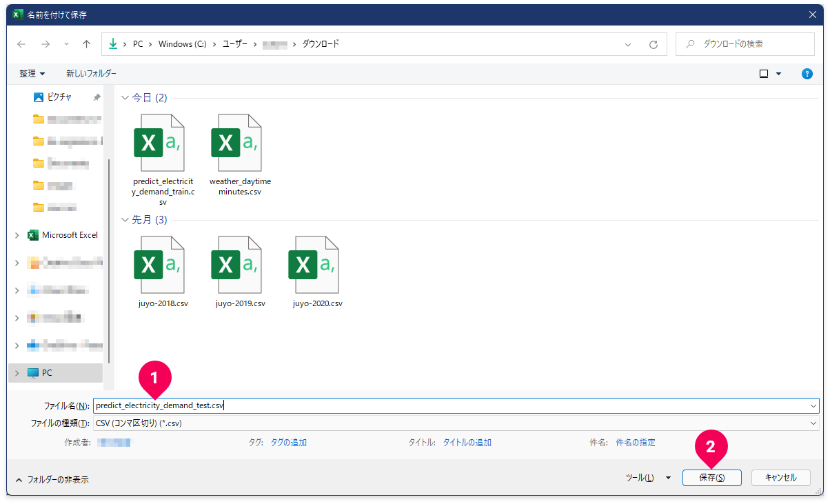The image size is (830, 504).
Task: Click タグの追加 link
Action: click(x=288, y=443)
